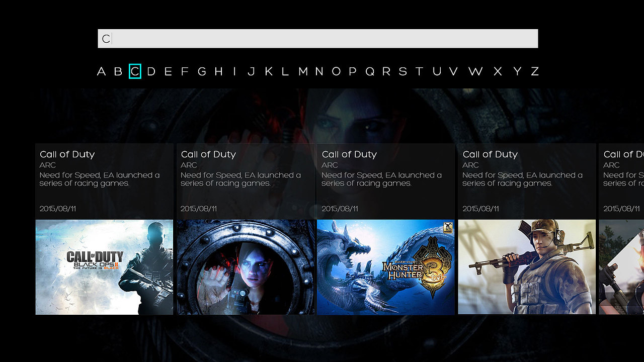Focus the search input field
This screenshot has width=644, height=362.
click(317, 39)
